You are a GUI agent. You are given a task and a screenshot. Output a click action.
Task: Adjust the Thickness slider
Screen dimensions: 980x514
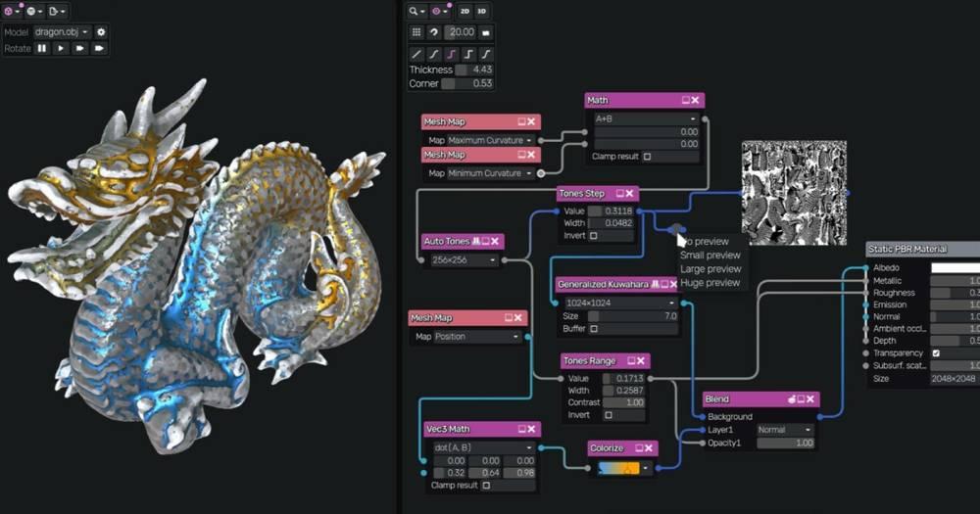coord(474,70)
